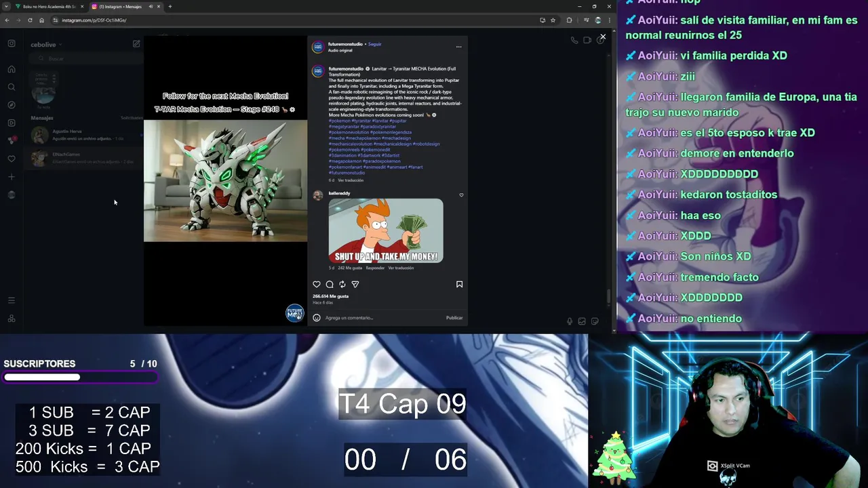Open the post's comment bubble icon
Image resolution: width=868 pixels, height=488 pixels.
pyautogui.click(x=330, y=285)
